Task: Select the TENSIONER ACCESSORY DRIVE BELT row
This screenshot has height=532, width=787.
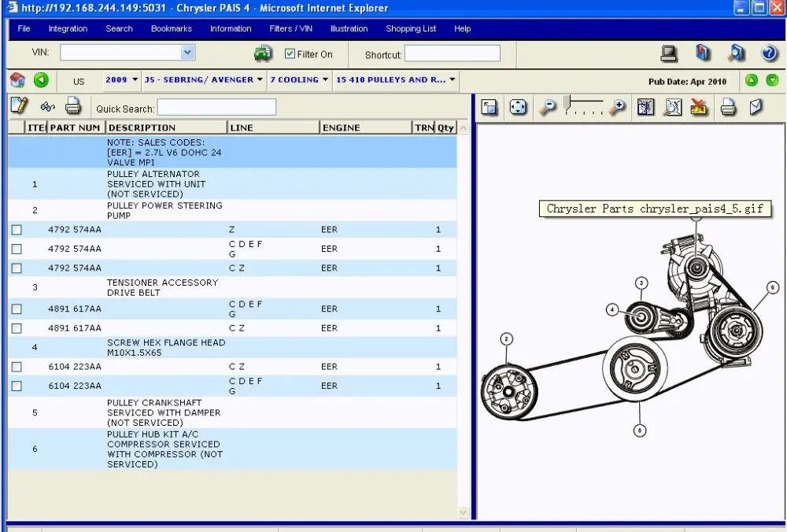Action: tap(232, 287)
